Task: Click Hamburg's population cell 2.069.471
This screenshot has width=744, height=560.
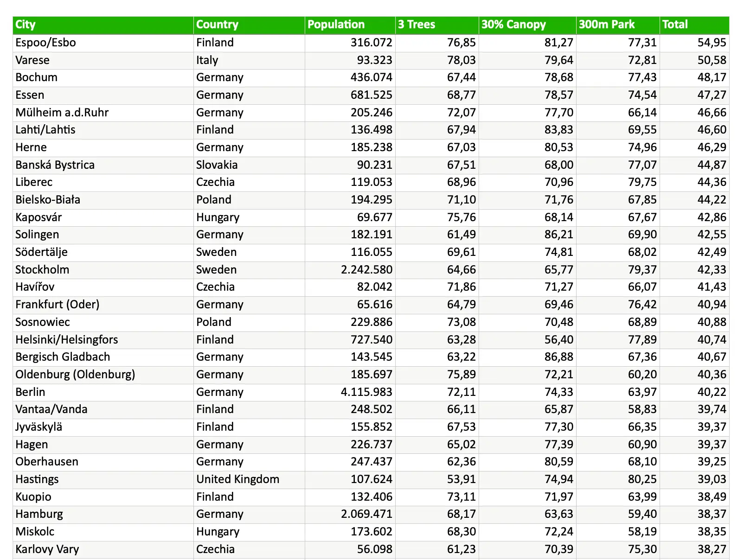Action: (350, 514)
